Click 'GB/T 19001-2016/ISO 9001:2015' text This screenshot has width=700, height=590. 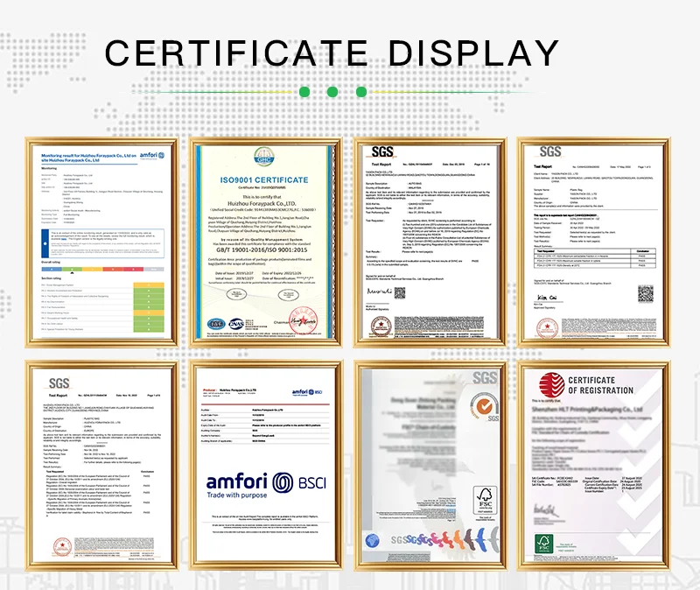(262, 250)
